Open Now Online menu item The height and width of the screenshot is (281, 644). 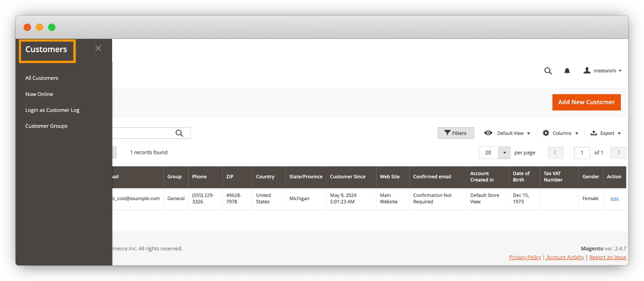[39, 94]
